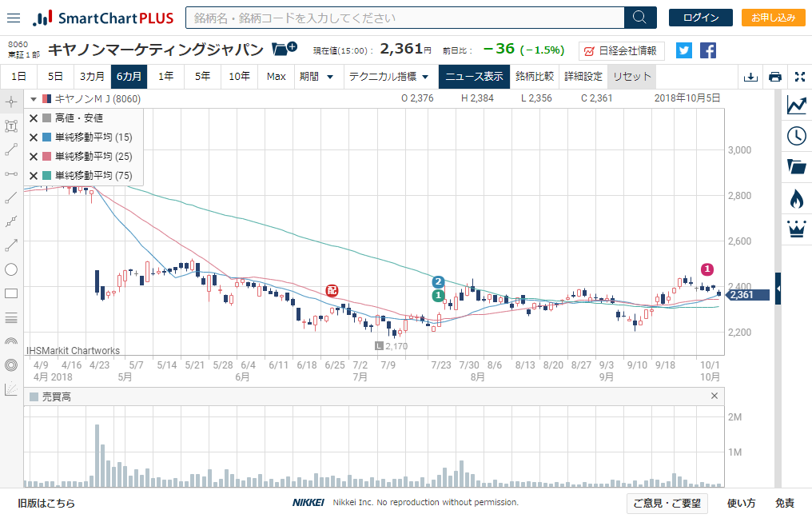Image resolution: width=812 pixels, height=518 pixels.
Task: Select the parallel lines tool
Action: [11, 317]
